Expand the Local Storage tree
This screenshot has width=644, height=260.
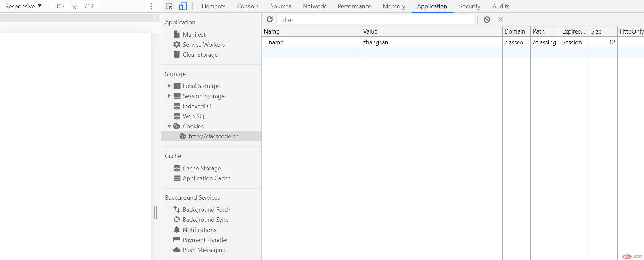pyautogui.click(x=169, y=86)
